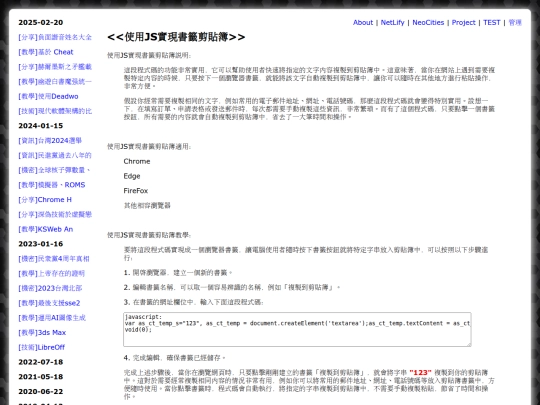Viewport: 540px width, 405px height.
Task: Open the [技術]現代軟體架構 article link
Action: 55,111
